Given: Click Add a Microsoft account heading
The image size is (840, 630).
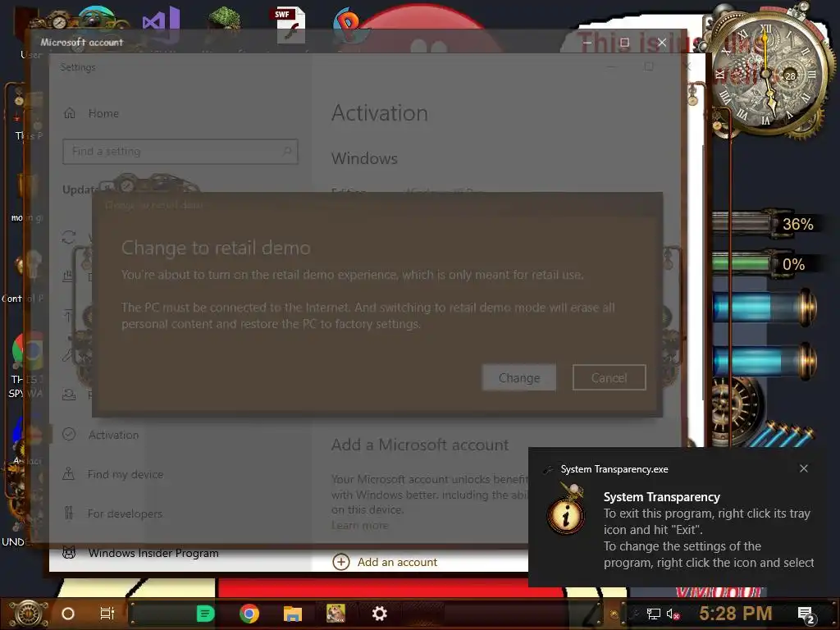Looking at the screenshot, I should click(419, 445).
